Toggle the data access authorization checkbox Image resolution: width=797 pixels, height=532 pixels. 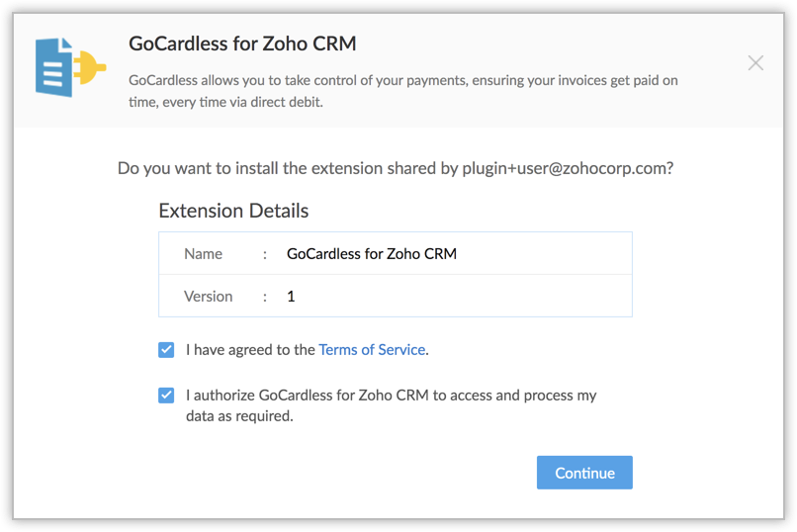[166, 396]
